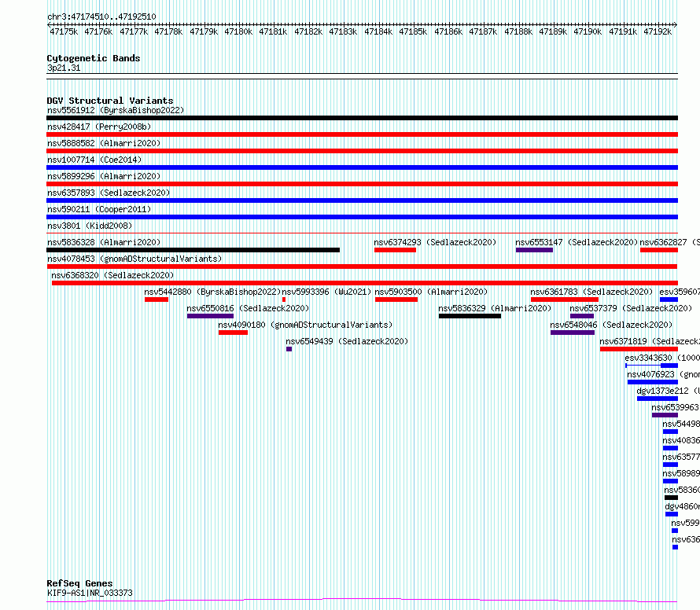This screenshot has width=700, height=610.
Task: Open the nsv590211 (Cooper2011) variant label
Action: click(x=99, y=209)
